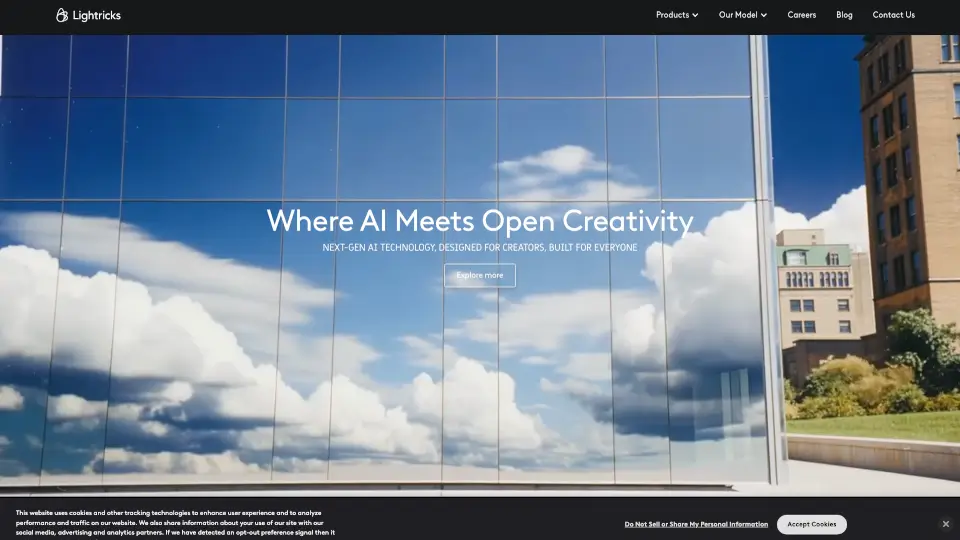Expand the Our Model menu
960x540 pixels.
(x=737, y=15)
